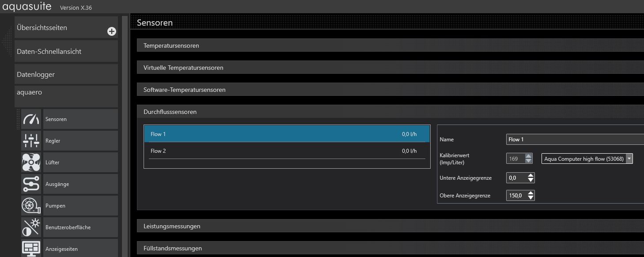644x257 pixels.
Task: Expand the Software-Temperatursensoren section
Action: 185,90
